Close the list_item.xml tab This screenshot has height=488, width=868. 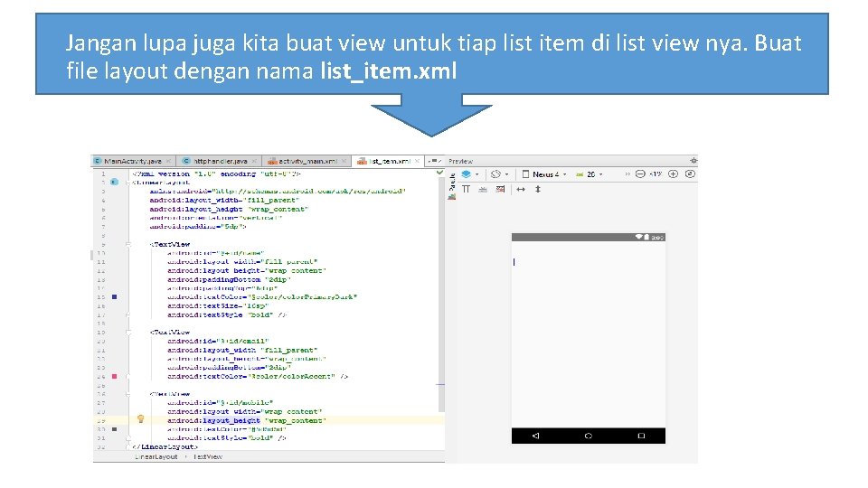coord(417,161)
